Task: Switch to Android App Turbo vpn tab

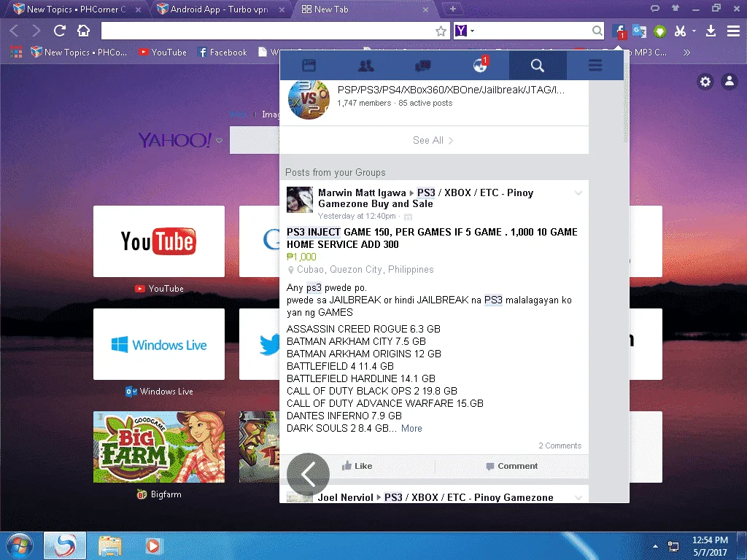Action: click(x=219, y=9)
